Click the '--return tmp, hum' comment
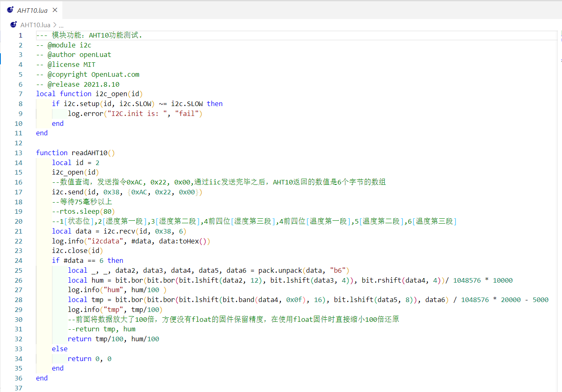Viewport: 562px width, 392px height. pyautogui.click(x=102, y=329)
